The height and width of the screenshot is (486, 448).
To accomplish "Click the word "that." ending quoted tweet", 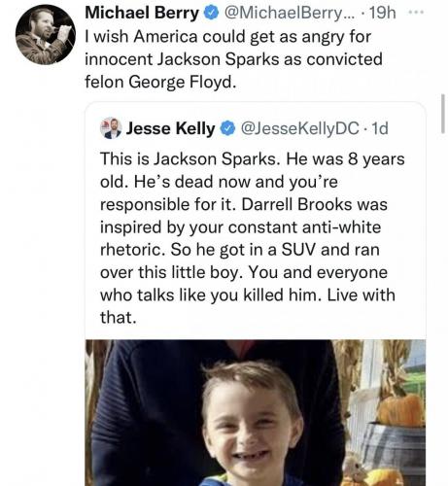I will click(x=119, y=317).
